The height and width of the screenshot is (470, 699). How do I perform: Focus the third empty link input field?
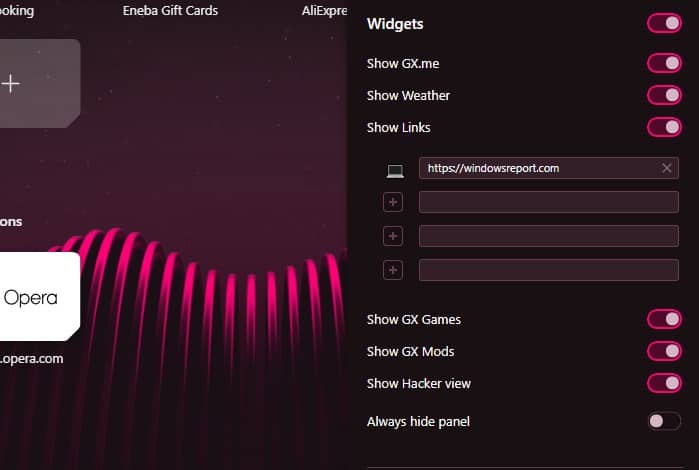pyautogui.click(x=549, y=236)
